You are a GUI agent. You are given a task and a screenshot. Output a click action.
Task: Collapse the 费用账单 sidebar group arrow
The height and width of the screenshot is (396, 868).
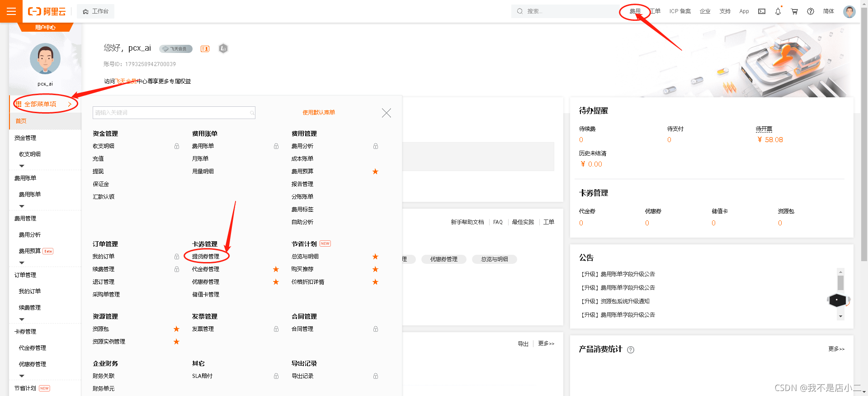click(22, 206)
